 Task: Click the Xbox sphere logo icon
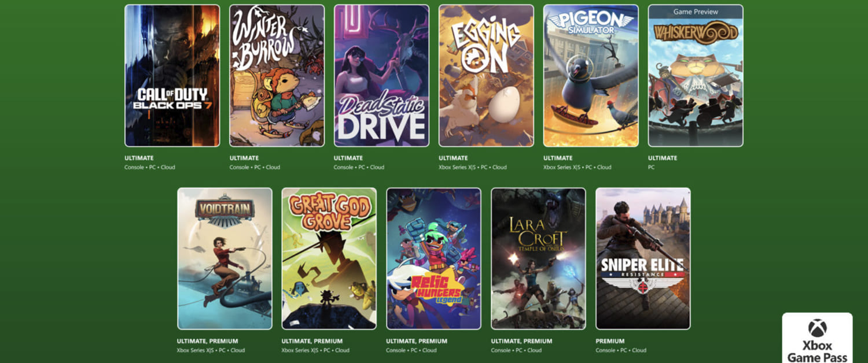(817, 328)
